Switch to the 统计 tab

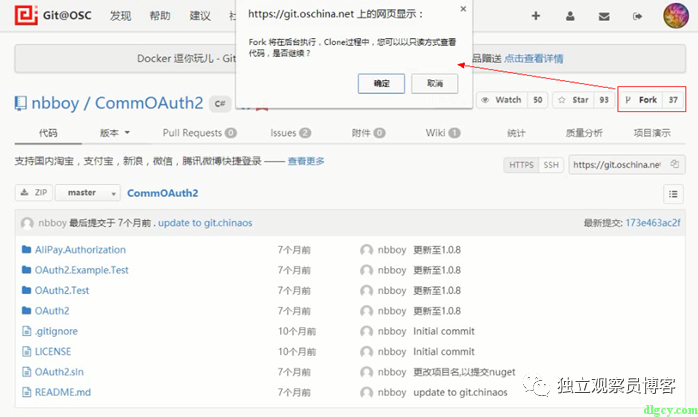pos(516,133)
